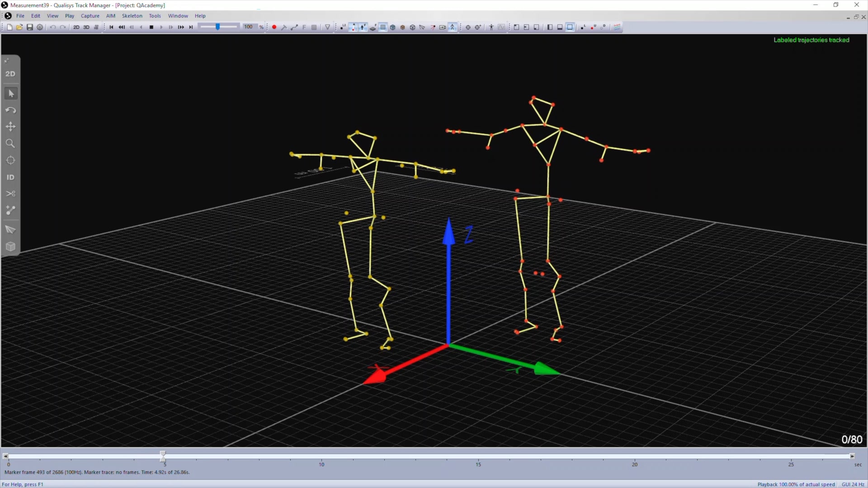Toggle skeleton display in toolbar
The height and width of the screenshot is (488, 868).
tap(453, 27)
